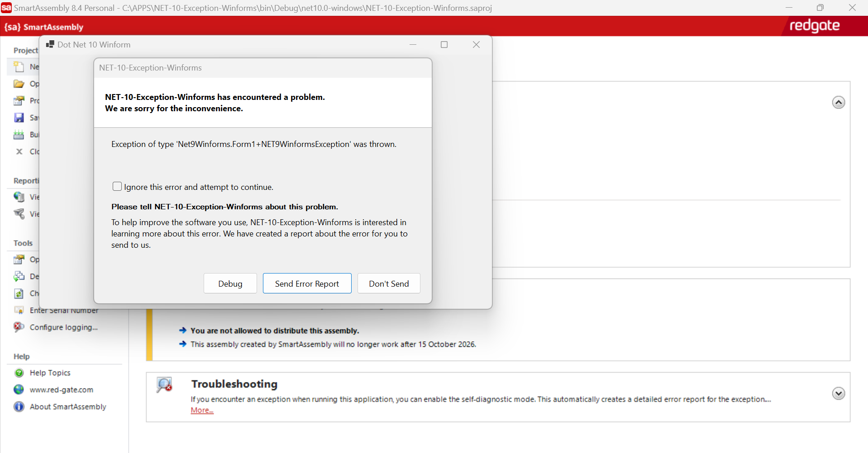The width and height of the screenshot is (868, 453).
Task: Open About SmartAssembly
Action: (68, 407)
